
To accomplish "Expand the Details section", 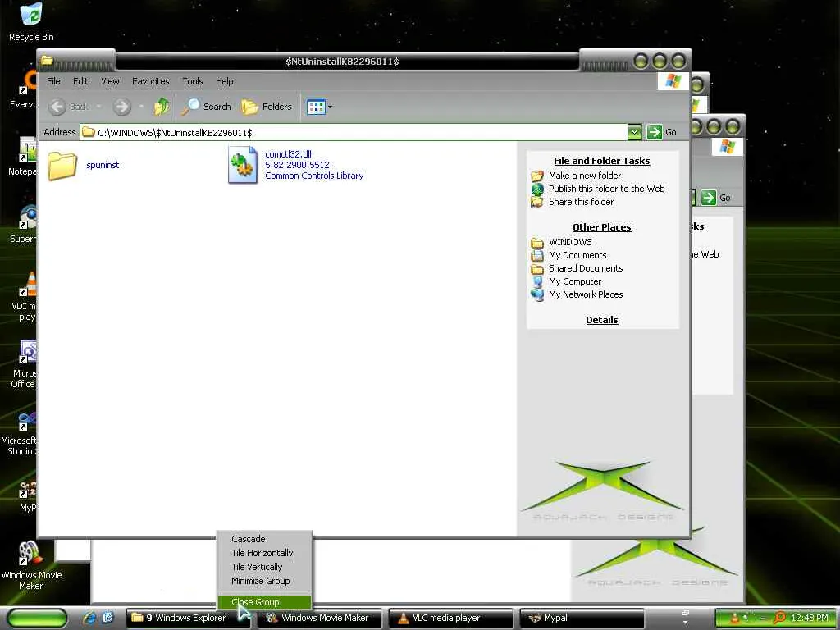I will pyautogui.click(x=601, y=320).
